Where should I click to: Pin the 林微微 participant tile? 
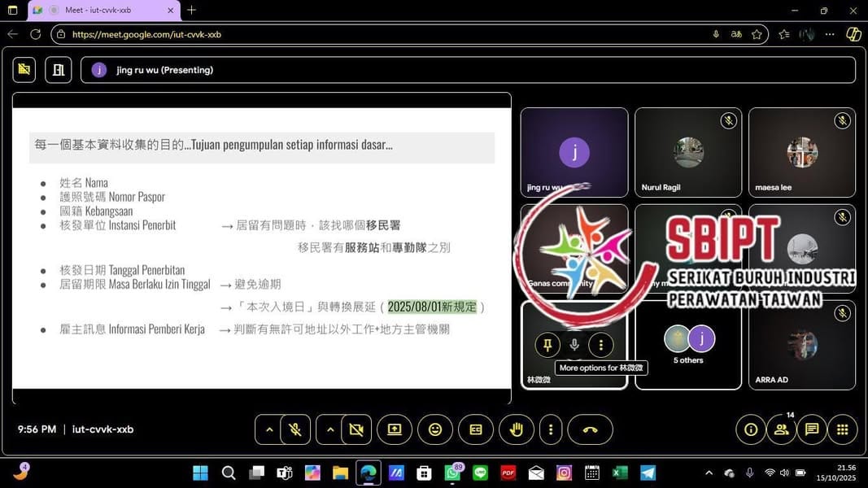click(547, 345)
